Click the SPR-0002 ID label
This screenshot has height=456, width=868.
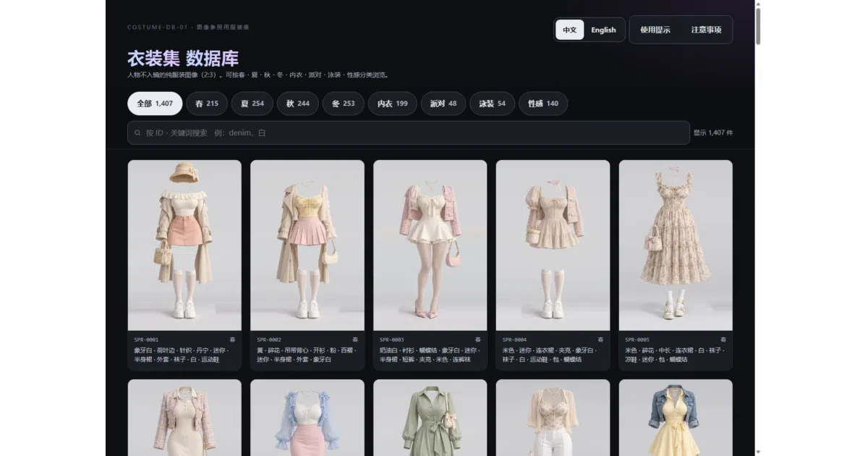(x=269, y=339)
